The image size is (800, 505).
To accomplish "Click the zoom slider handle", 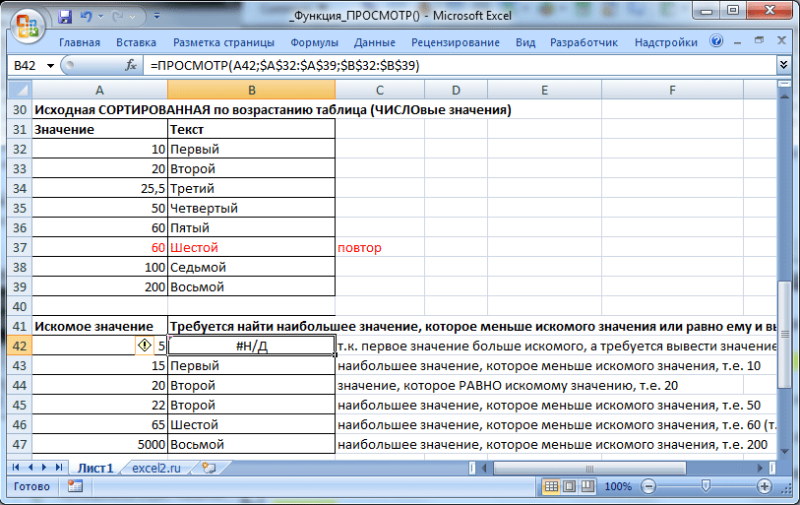I will click(x=706, y=486).
